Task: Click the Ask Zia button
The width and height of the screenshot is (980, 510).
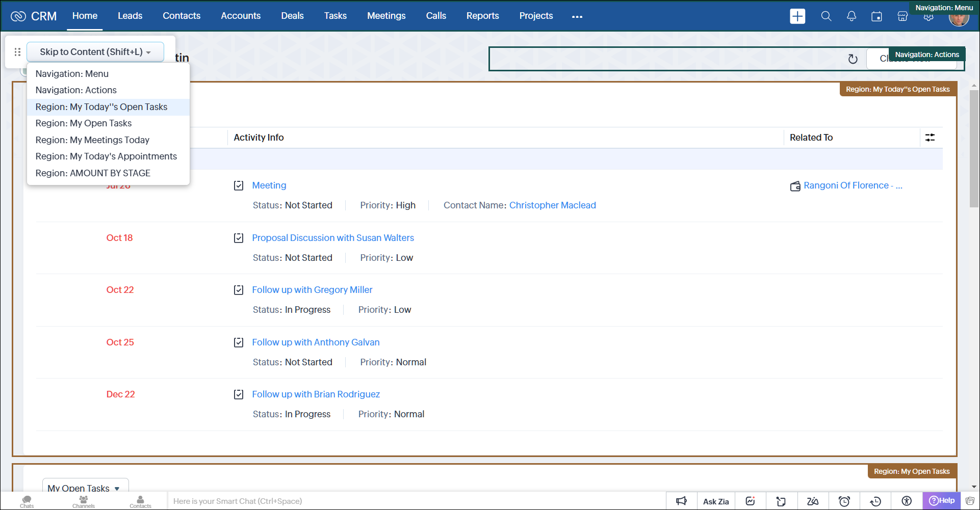Action: [716, 501]
